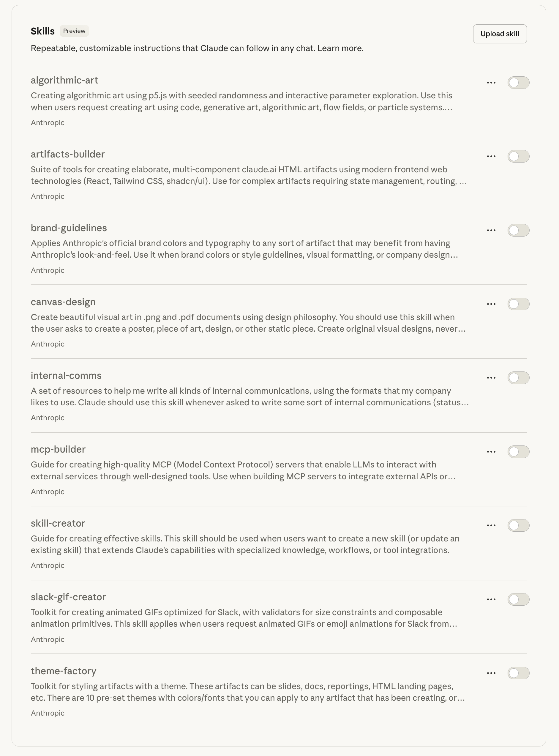Image resolution: width=559 pixels, height=756 pixels.
Task: Enable the skill-creator toggle
Action: point(518,525)
